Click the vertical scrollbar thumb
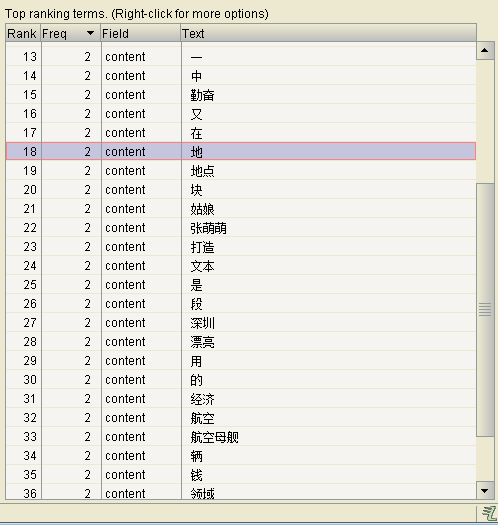498x525 pixels. [485, 310]
